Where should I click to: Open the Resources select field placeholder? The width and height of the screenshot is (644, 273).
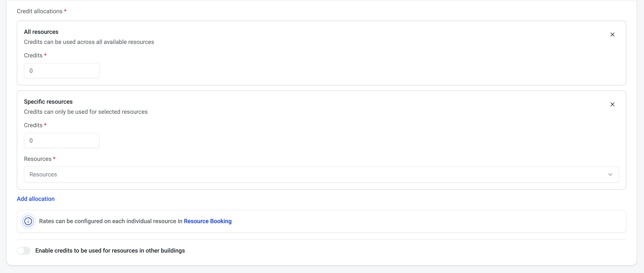pyautogui.click(x=300, y=174)
